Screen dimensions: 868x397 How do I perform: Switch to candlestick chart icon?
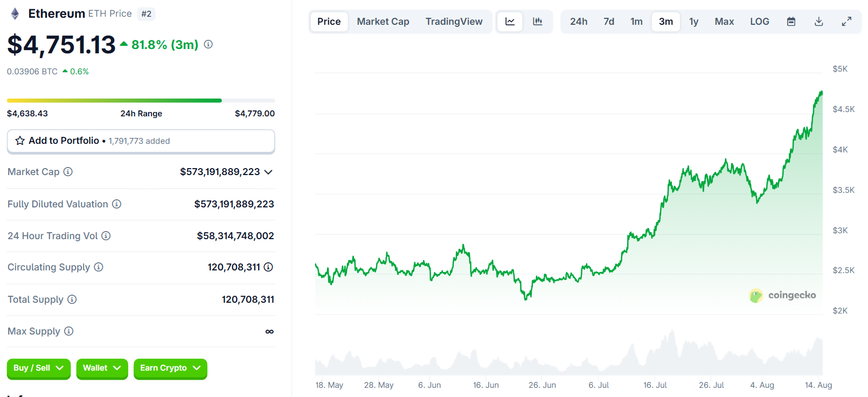pos(537,22)
